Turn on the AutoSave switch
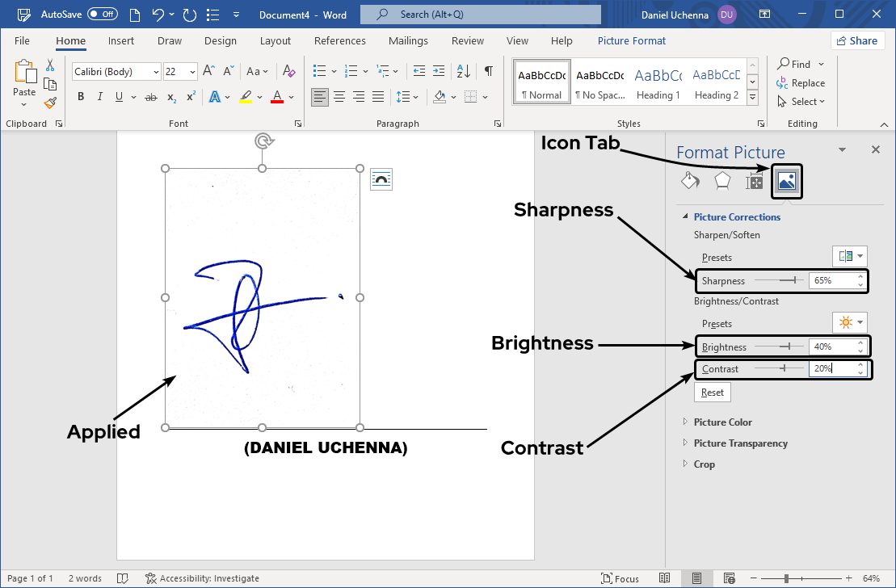 tap(102, 14)
